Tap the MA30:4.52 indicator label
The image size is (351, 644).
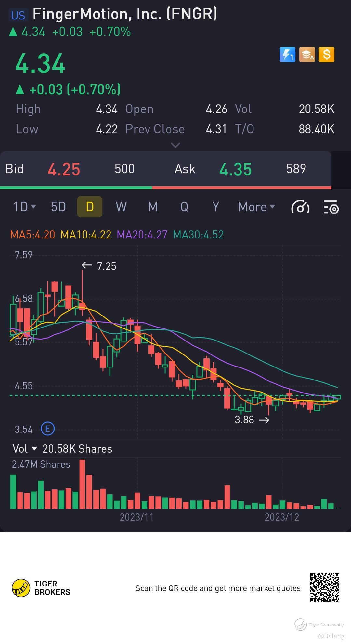(x=198, y=235)
